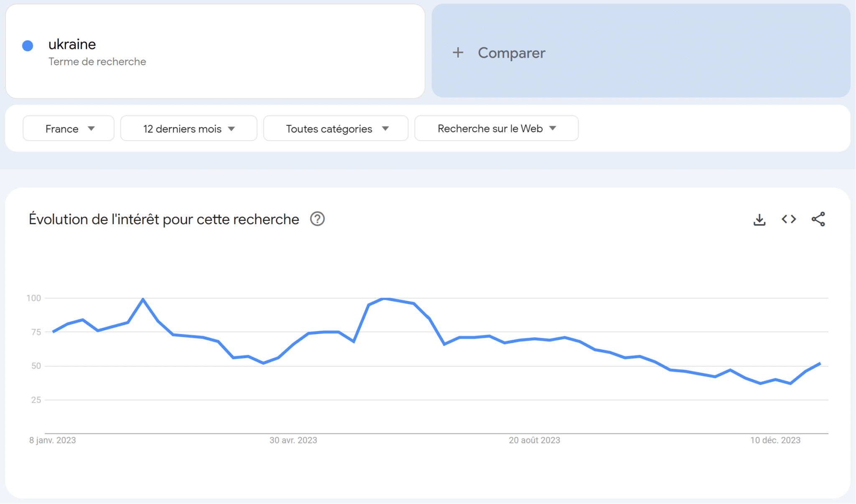Click the 30 avr. 2023 axis label

pos(293,440)
